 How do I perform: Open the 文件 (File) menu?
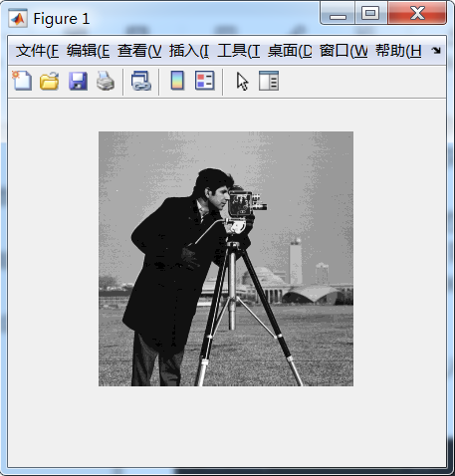pos(38,51)
